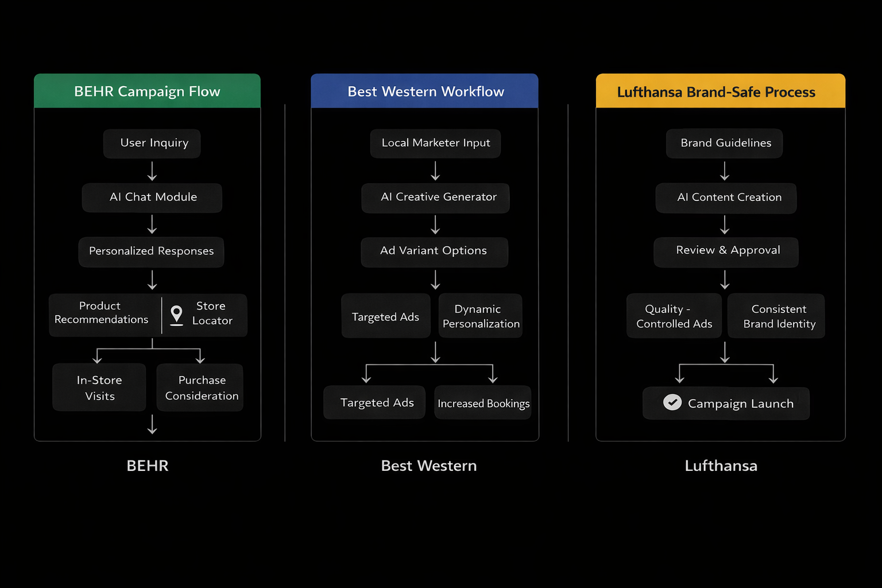Select the Purchase Consideration box
882x588 pixels.
[200, 388]
